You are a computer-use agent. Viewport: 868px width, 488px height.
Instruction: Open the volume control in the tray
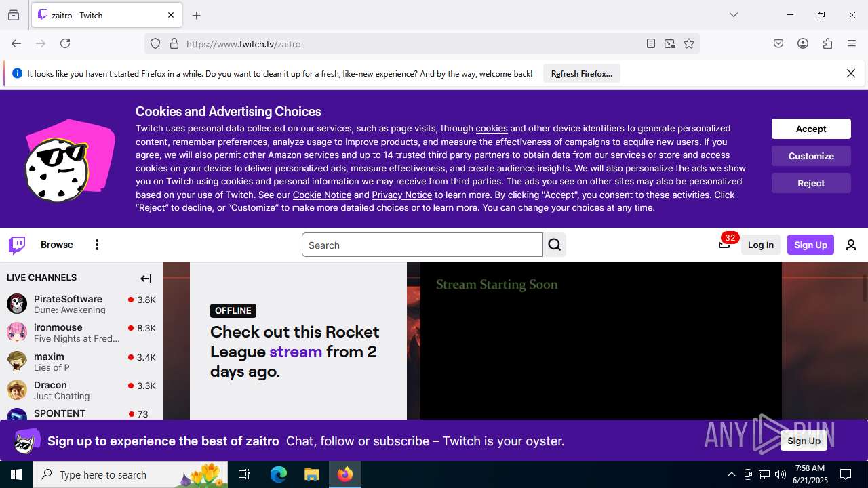(x=781, y=474)
